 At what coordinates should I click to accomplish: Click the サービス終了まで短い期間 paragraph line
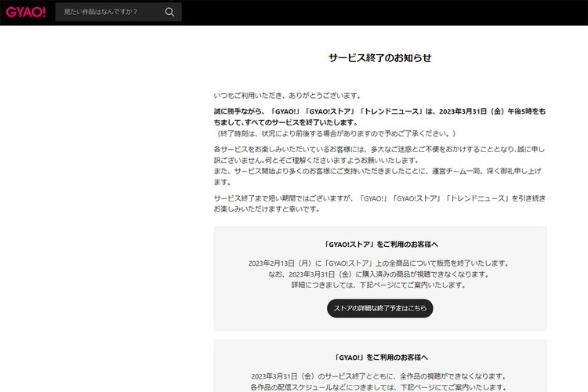[x=380, y=198]
